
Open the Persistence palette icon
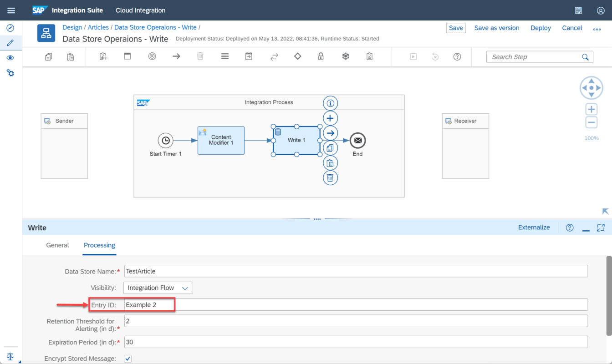[x=346, y=56]
